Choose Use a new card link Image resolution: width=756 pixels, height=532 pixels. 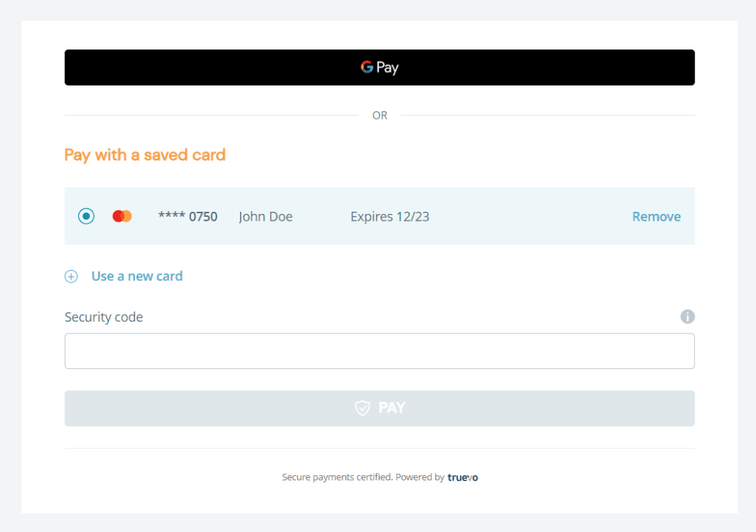click(x=137, y=276)
